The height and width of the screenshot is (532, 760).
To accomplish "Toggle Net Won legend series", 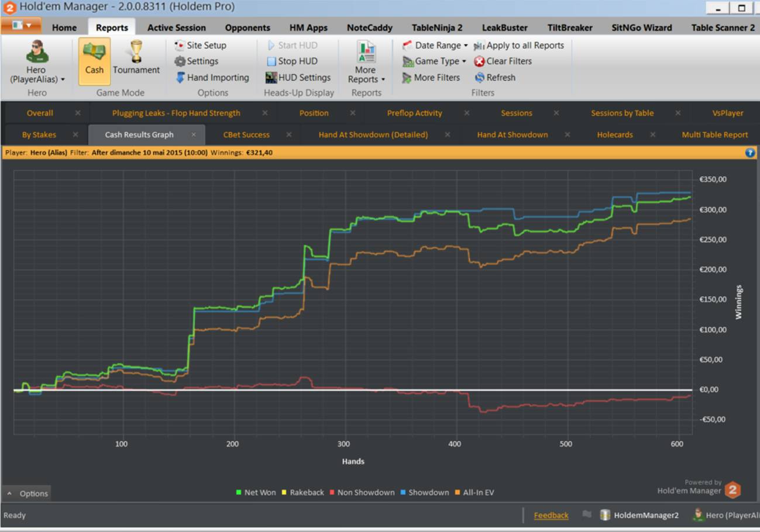I will [x=256, y=492].
